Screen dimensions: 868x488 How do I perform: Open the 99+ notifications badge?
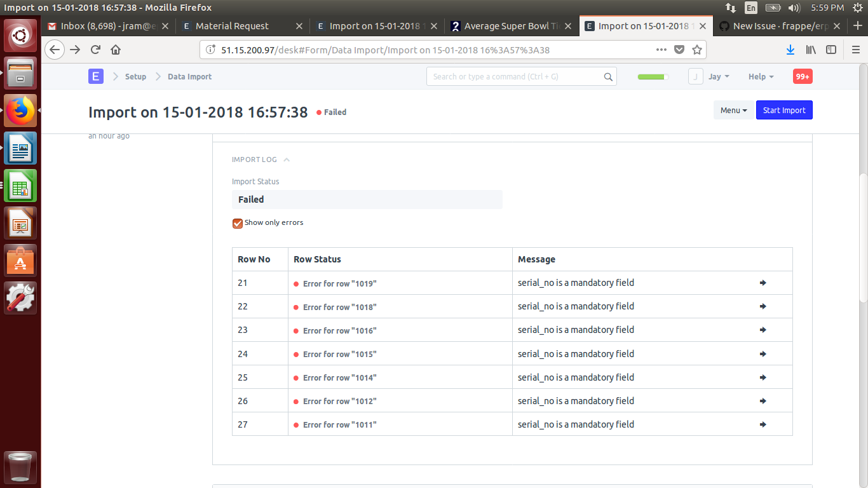(x=803, y=76)
